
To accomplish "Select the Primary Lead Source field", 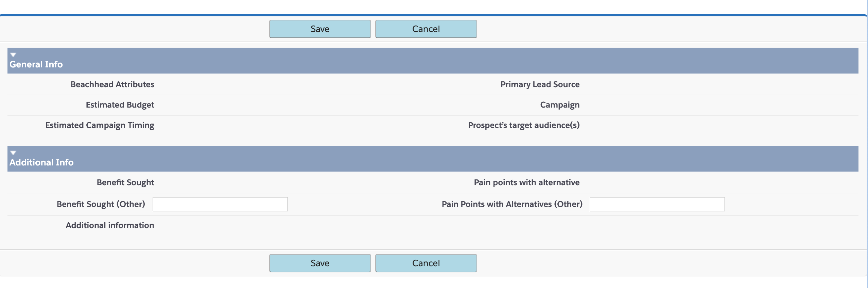I will coord(539,84).
